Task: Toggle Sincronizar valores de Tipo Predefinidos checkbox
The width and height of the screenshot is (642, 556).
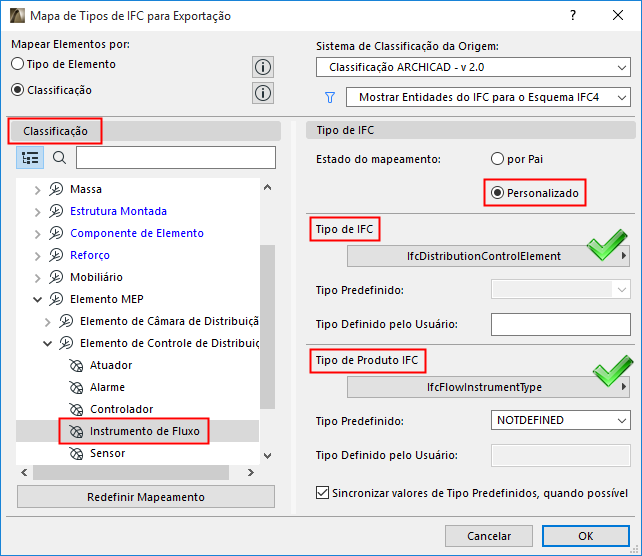Action: point(322,493)
